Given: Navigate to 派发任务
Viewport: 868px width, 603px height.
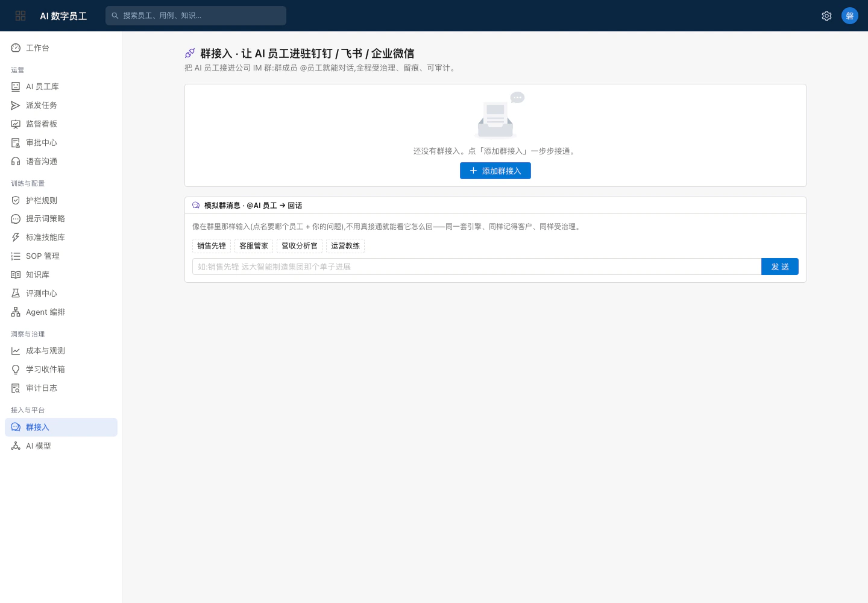Looking at the screenshot, I should pos(61,106).
